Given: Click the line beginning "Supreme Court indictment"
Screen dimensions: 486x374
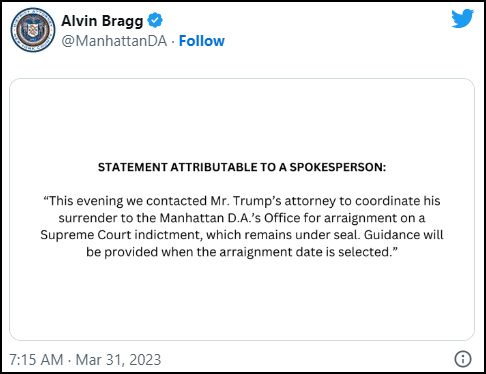Looking at the screenshot, I should click(x=242, y=235).
